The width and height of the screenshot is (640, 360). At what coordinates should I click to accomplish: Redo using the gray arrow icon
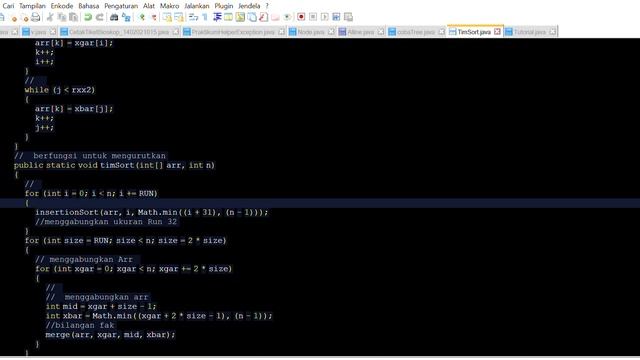click(x=99, y=17)
